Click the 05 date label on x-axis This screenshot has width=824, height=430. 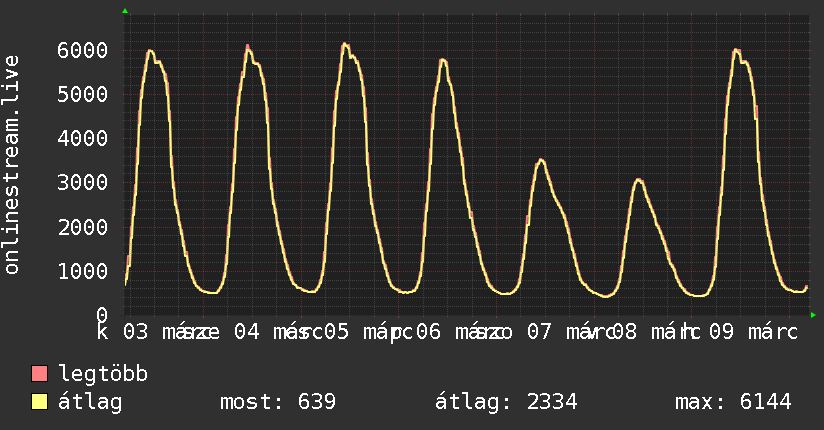(x=336, y=332)
